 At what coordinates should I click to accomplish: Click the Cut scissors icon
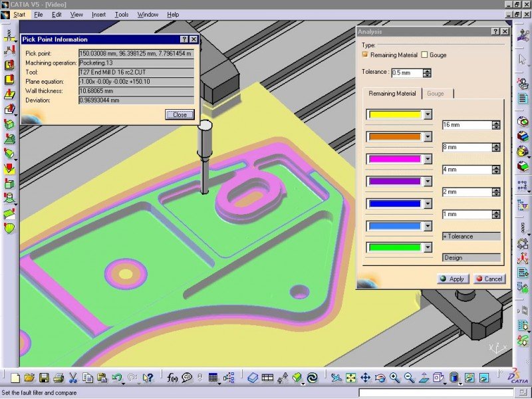74,378
